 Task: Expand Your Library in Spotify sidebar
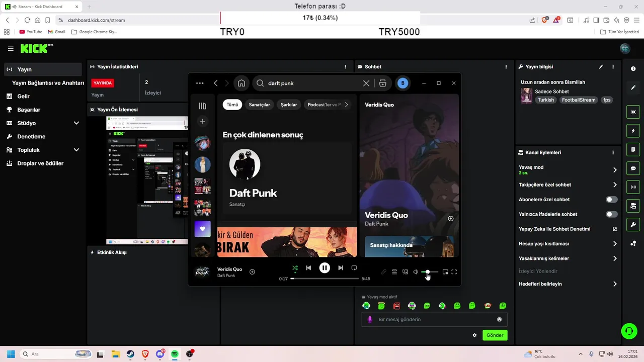(203, 106)
